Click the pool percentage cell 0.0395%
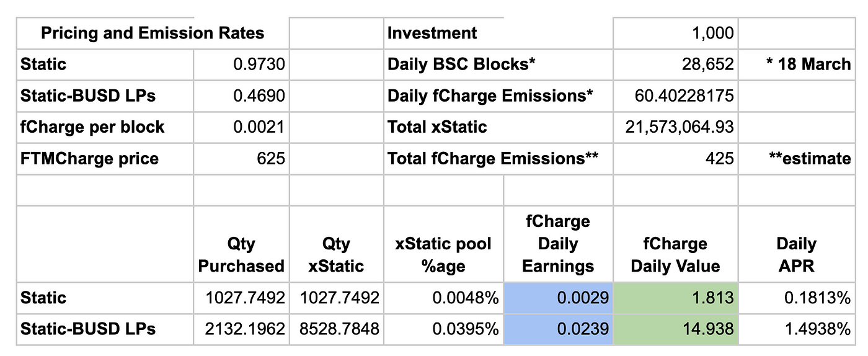The height and width of the screenshot is (356, 868). (x=443, y=329)
